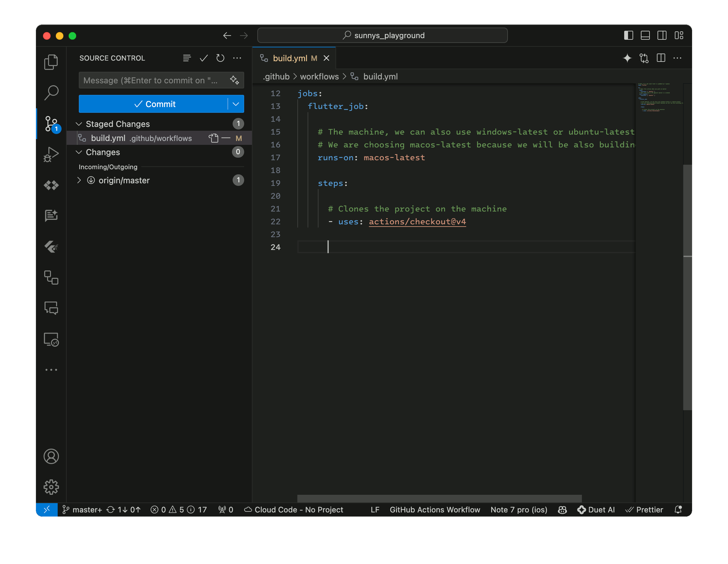Click refresh icon in Source Control header
This screenshot has height=564, width=728.
[x=220, y=58]
